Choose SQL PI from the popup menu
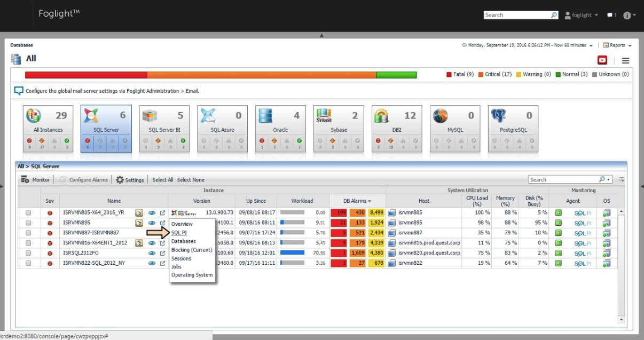The width and height of the screenshot is (644, 340). (179, 233)
